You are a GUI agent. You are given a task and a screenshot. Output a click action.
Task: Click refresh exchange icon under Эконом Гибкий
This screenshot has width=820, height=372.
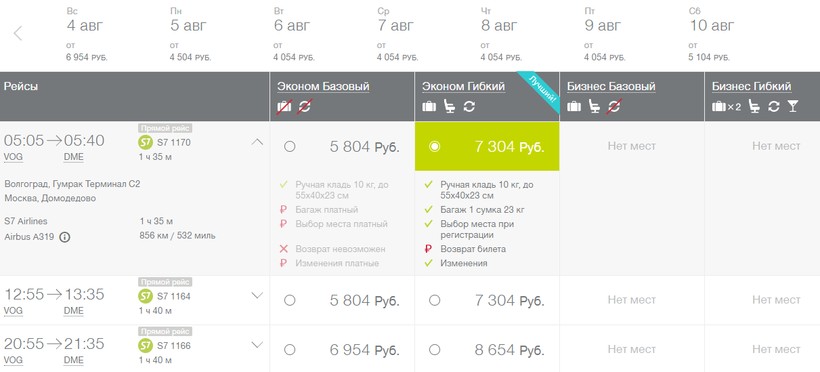pos(469,106)
